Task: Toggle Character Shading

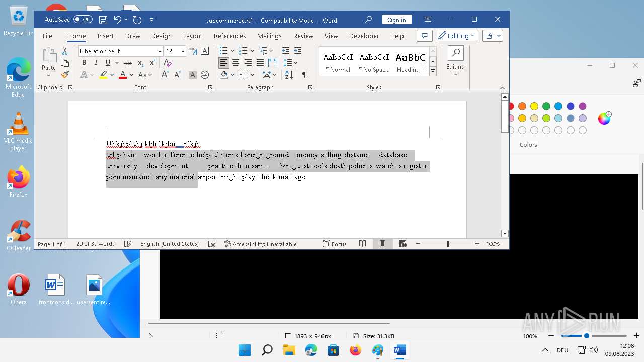Action: [193, 75]
